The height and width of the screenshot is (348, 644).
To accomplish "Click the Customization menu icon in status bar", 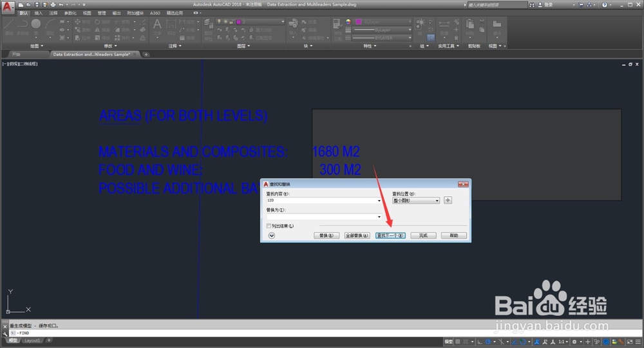I will (x=638, y=342).
